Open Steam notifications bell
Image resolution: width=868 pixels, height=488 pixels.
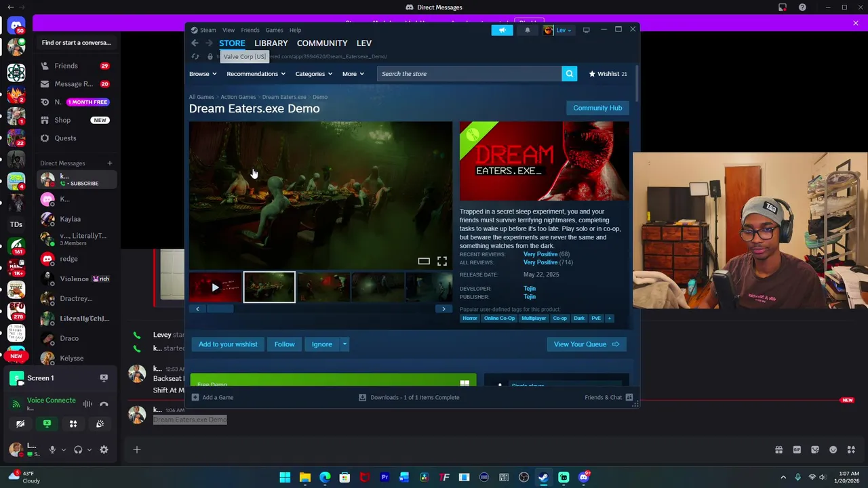527,30
